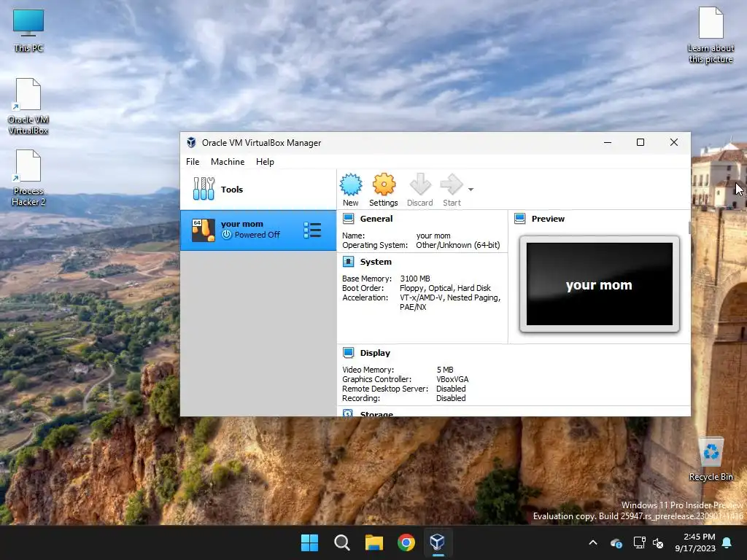
Task: Click the '5 MB' video memory value
Action: pos(445,370)
